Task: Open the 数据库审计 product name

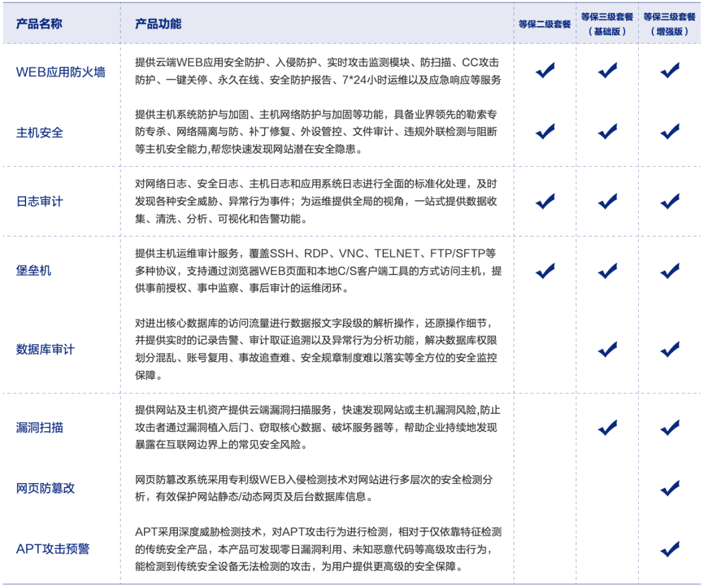Action: tap(46, 349)
